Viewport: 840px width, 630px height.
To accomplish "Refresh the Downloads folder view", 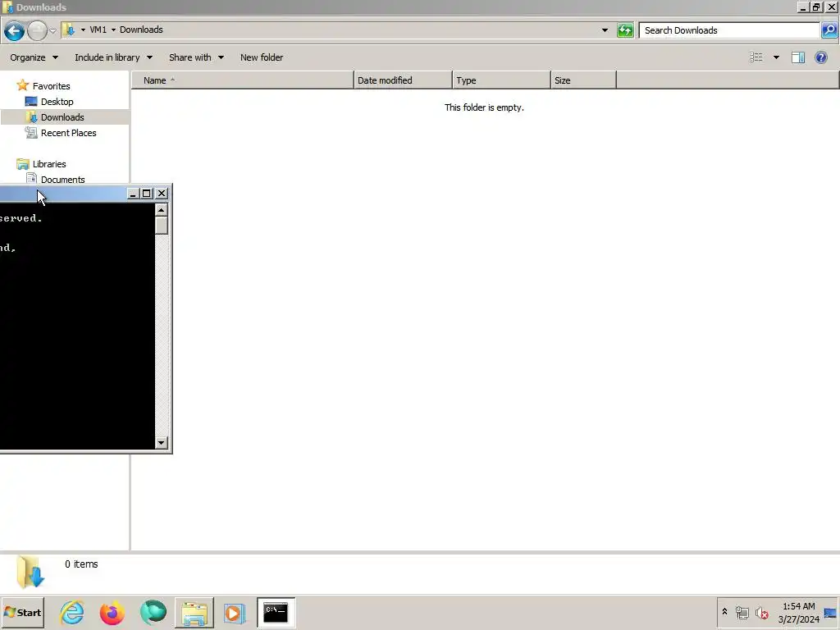I will point(625,30).
